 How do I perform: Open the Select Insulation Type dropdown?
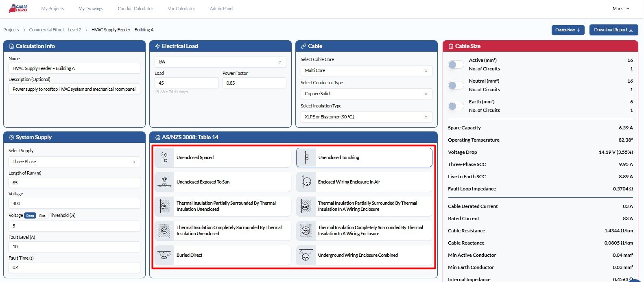click(366, 117)
